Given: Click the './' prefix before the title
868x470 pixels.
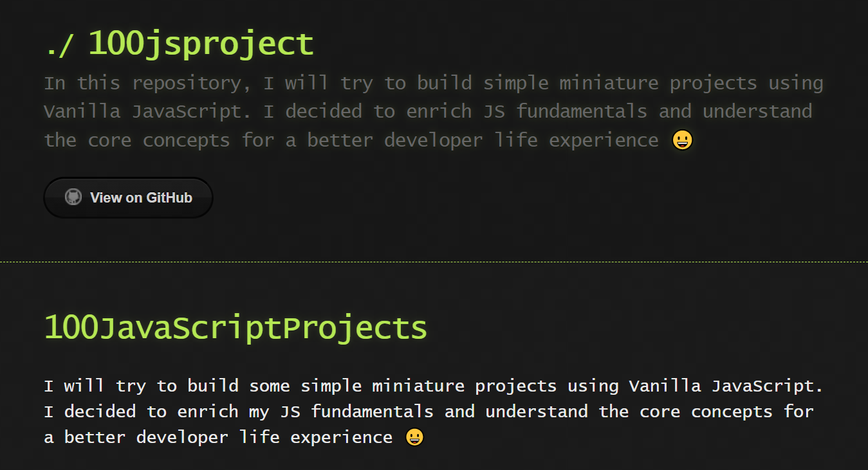Looking at the screenshot, I should (60, 45).
